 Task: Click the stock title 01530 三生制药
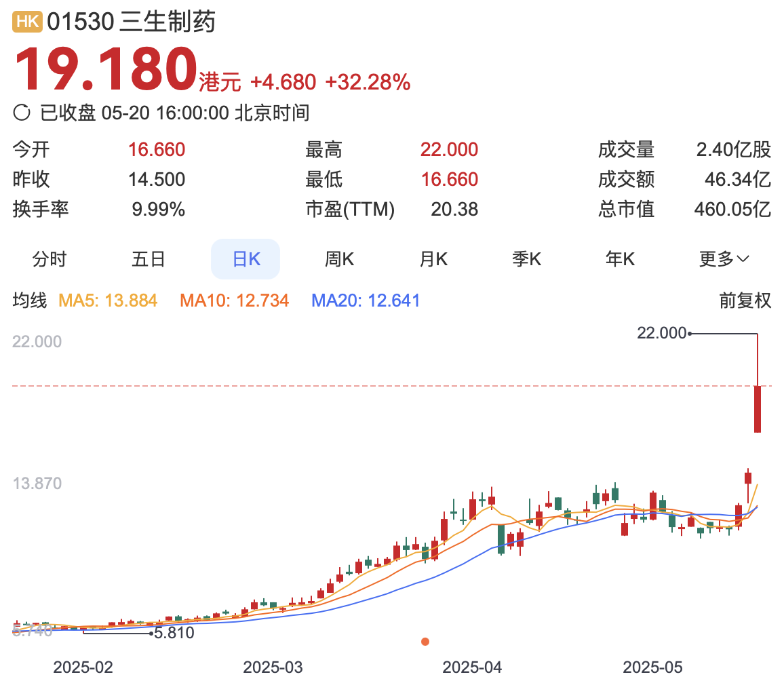(x=131, y=22)
